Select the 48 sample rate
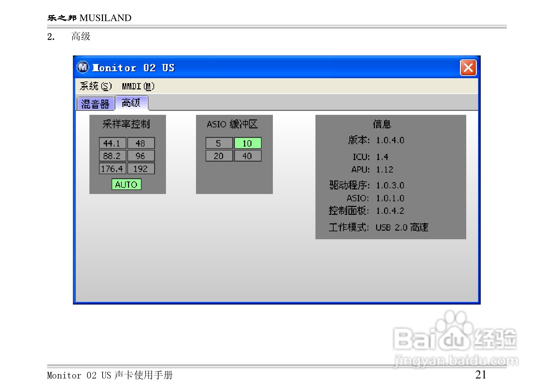The image size is (553, 392). [141, 143]
